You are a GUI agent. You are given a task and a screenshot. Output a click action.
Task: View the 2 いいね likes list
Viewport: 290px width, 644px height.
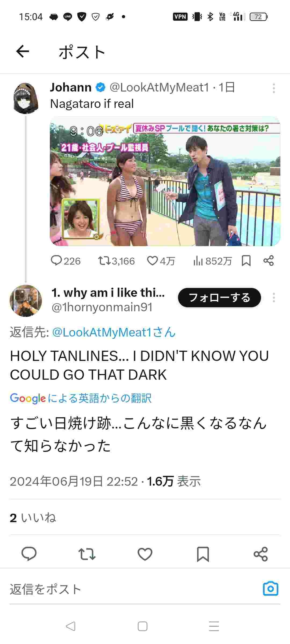coord(33,518)
